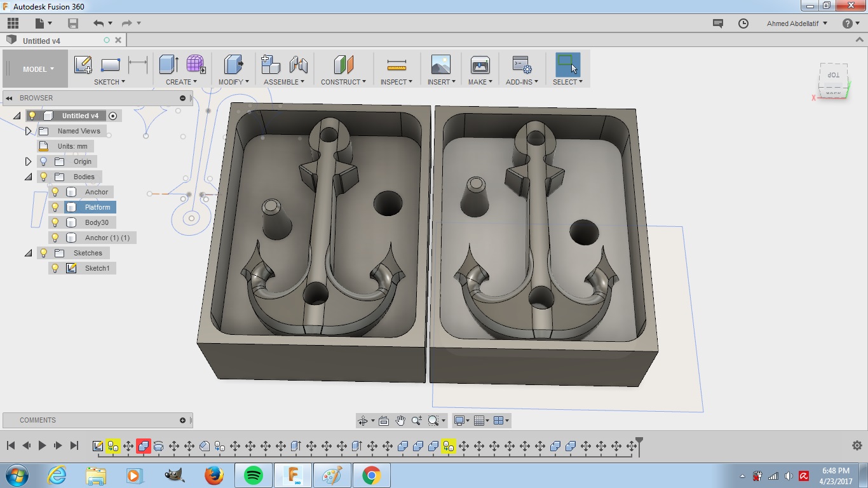Open the comments notification icon
The width and height of the screenshot is (868, 488).
click(x=718, y=24)
